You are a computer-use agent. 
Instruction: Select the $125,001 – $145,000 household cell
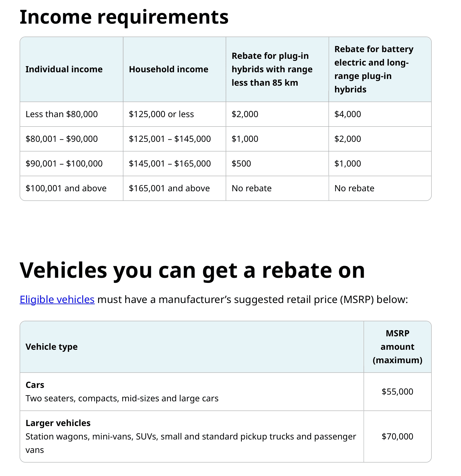(x=170, y=139)
